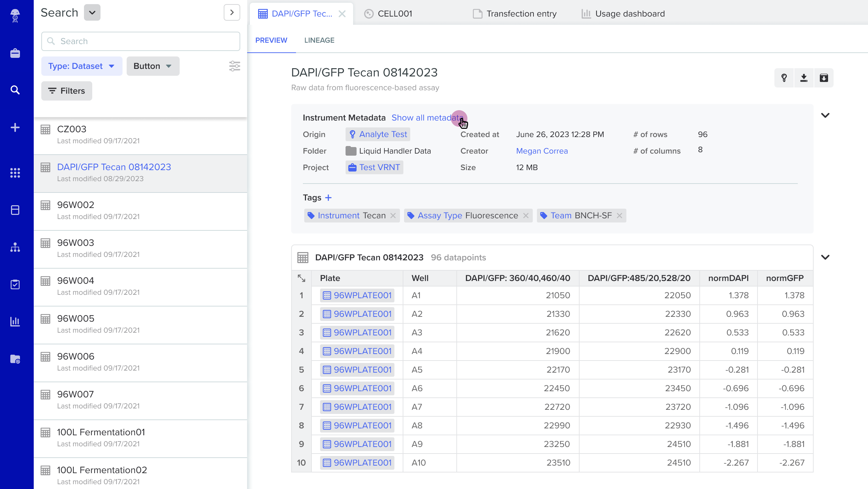868x489 pixels.
Task: Click into the Search input field
Action: [140, 41]
